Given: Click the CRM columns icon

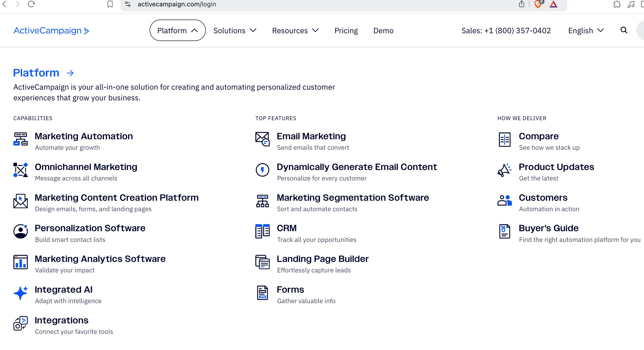Looking at the screenshot, I should [x=262, y=231].
